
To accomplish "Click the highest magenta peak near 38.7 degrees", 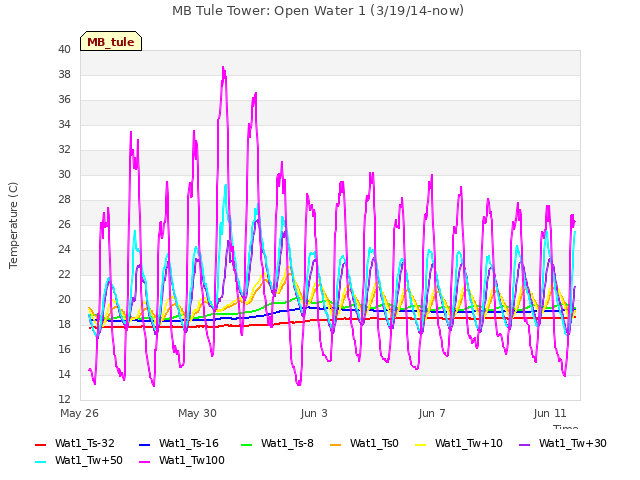I will click(x=223, y=68).
